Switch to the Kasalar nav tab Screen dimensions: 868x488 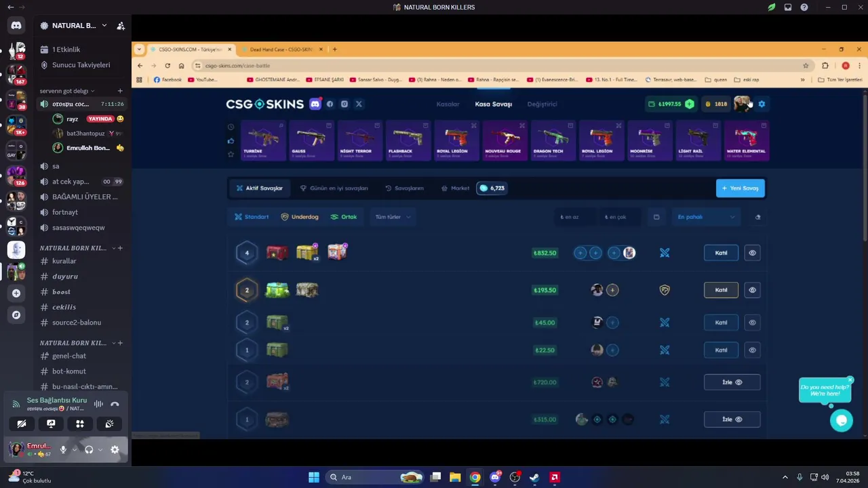(x=448, y=104)
